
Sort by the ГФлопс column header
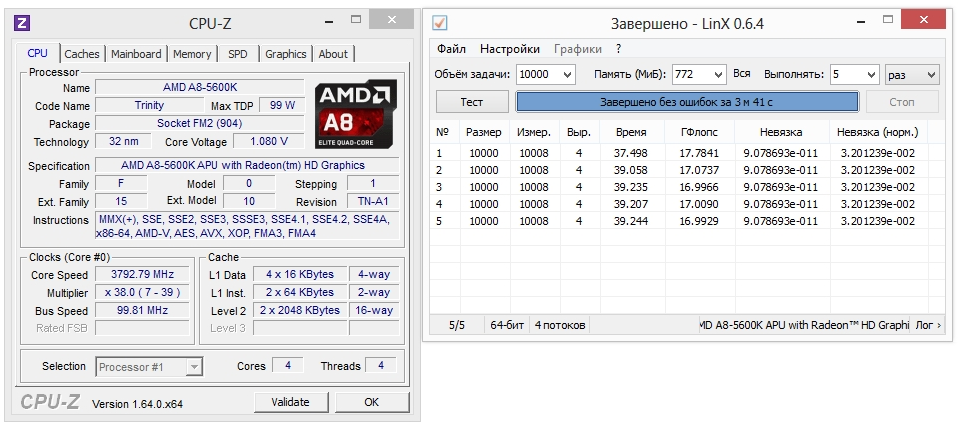pos(699,133)
